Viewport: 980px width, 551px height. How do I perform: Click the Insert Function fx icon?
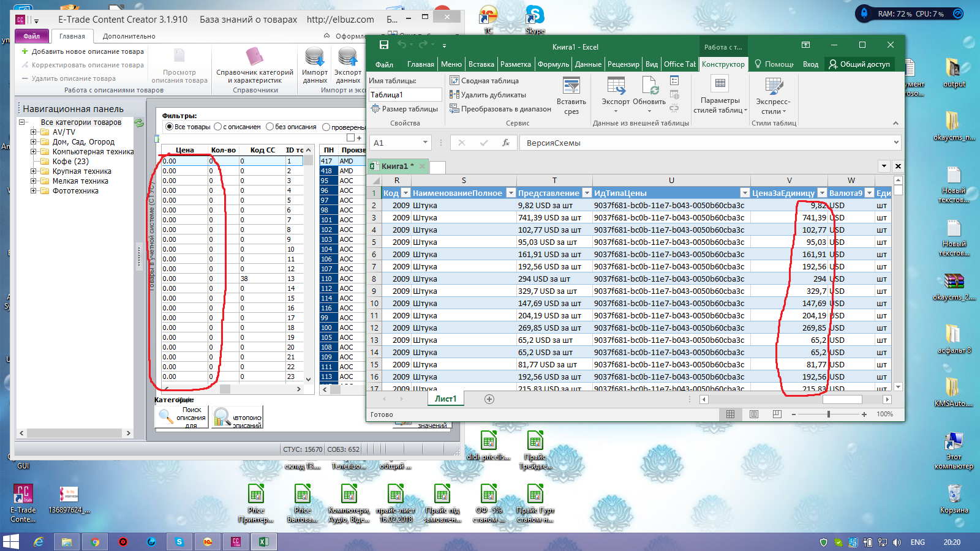point(506,143)
